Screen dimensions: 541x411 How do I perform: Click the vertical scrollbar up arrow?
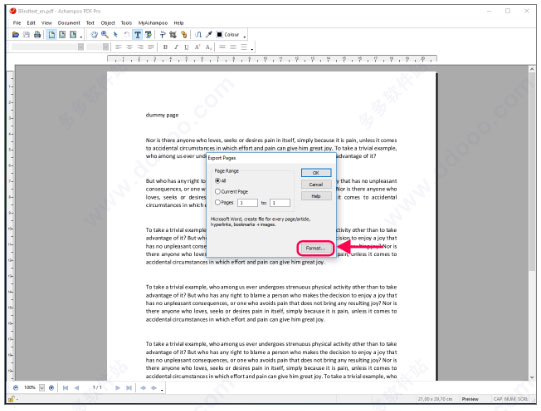click(x=532, y=69)
